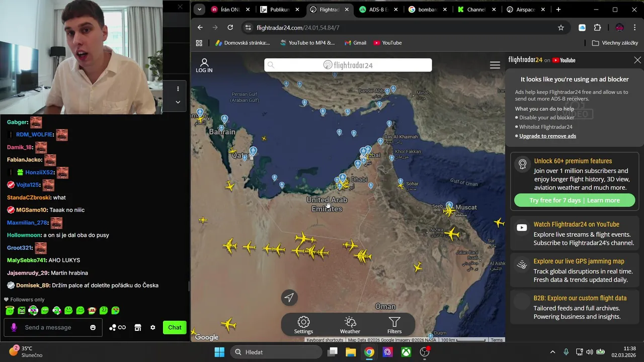Open the Všechny záložky bookmarks folder

coord(615,43)
